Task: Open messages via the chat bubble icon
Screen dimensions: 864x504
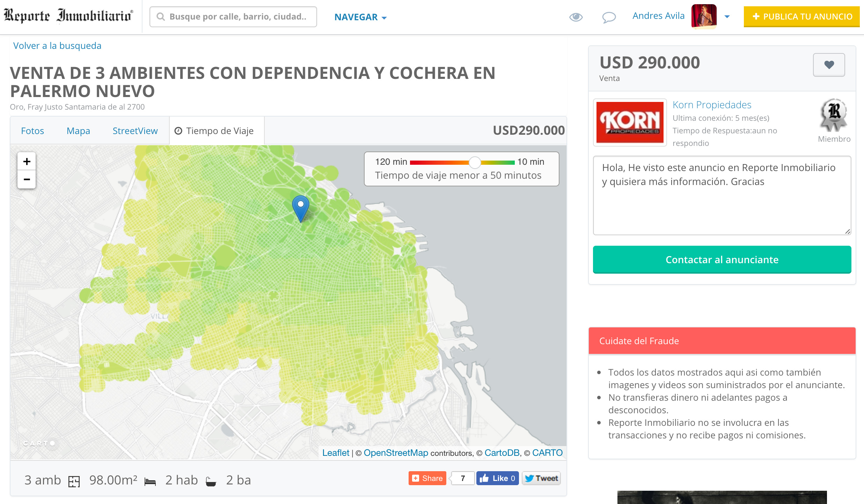Action: (609, 16)
